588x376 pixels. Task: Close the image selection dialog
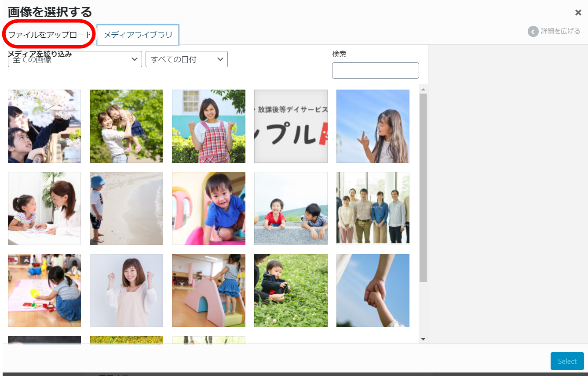click(x=578, y=13)
